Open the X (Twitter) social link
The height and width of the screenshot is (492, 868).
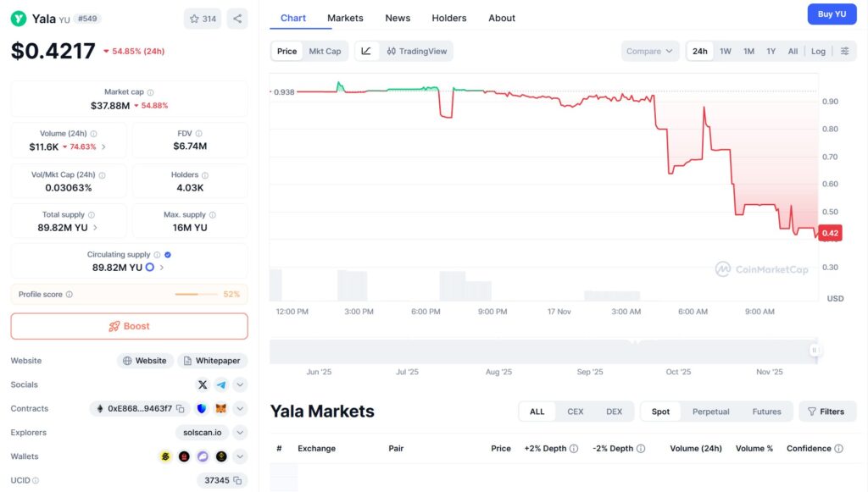pyautogui.click(x=203, y=384)
